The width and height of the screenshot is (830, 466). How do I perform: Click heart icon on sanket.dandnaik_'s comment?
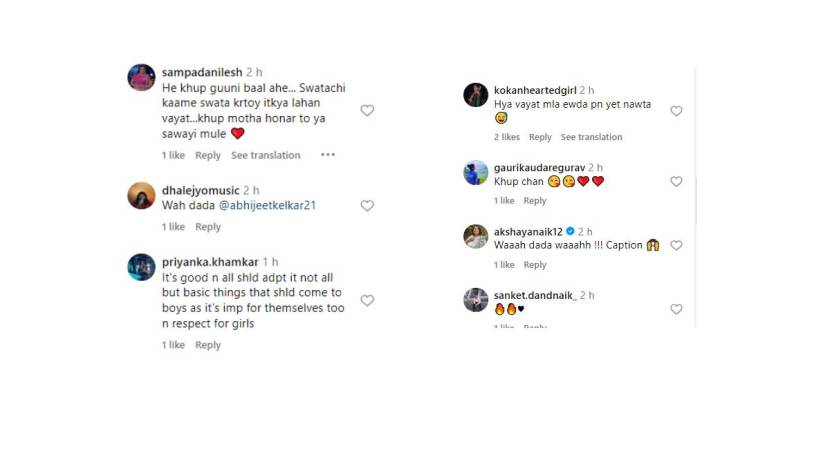(x=677, y=310)
